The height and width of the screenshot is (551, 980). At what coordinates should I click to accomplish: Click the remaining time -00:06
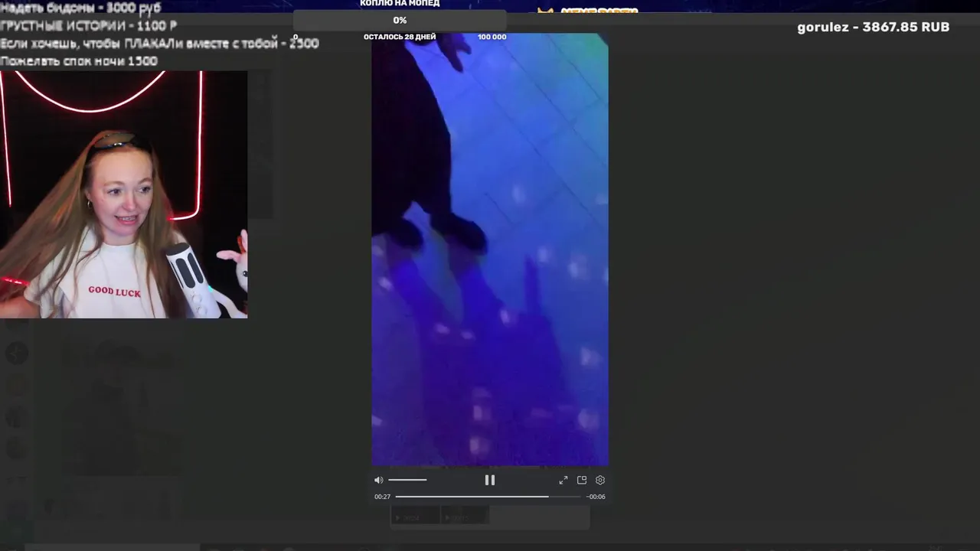(x=596, y=497)
